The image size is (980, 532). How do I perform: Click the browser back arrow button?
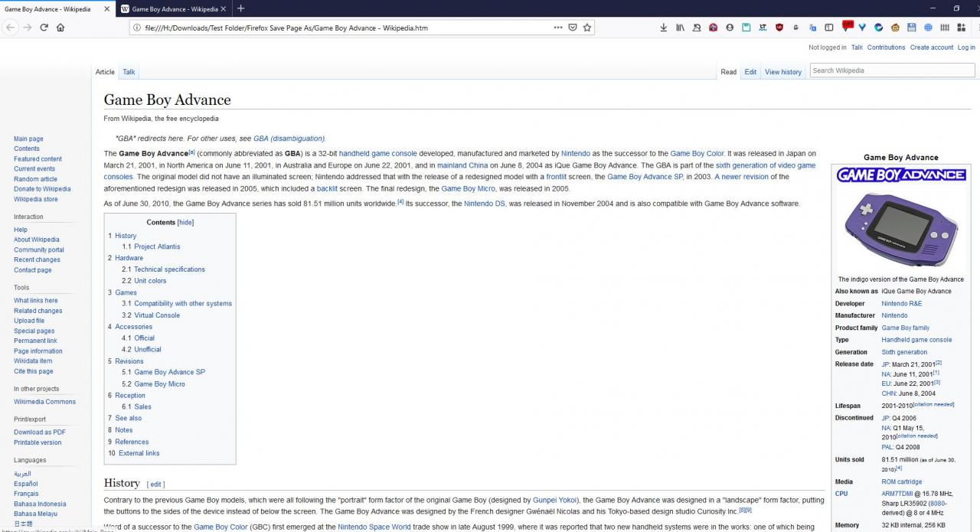coord(10,28)
